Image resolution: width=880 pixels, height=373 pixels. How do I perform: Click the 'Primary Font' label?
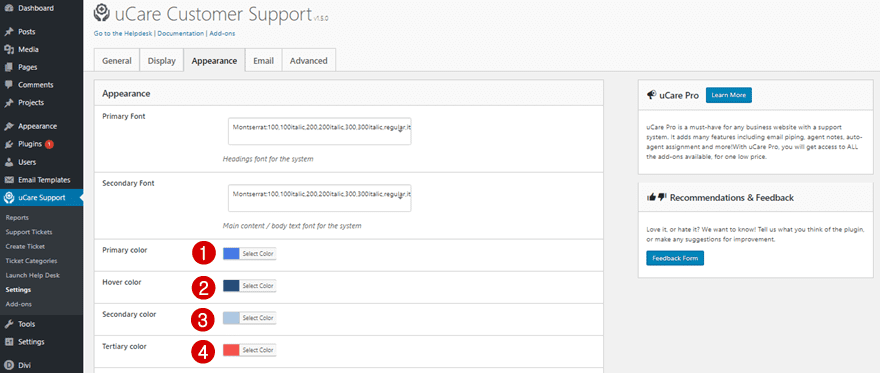click(124, 116)
